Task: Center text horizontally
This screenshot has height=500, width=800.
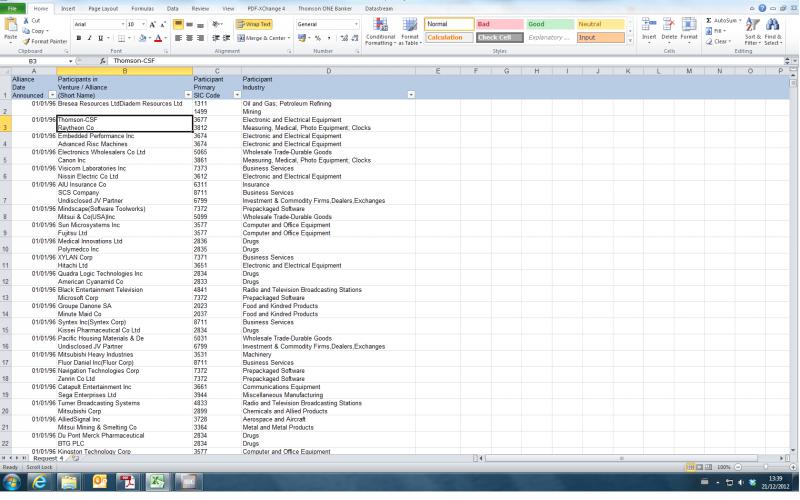Action: click(x=189, y=38)
